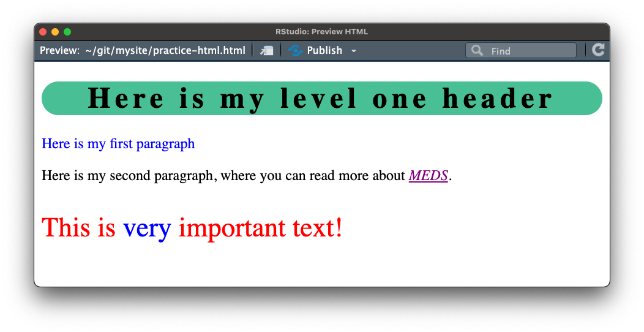This screenshot has width=644, height=332.
Task: Click the 'Preview:' label in toolbar
Action: tap(59, 50)
